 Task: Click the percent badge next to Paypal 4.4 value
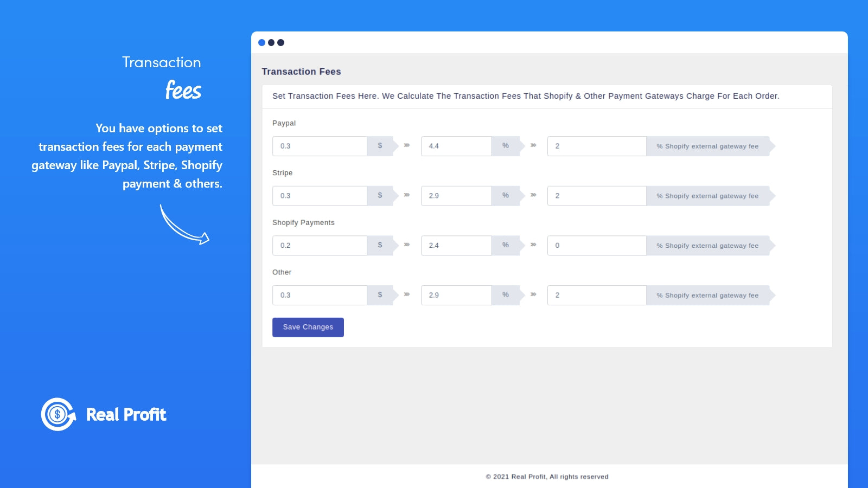[x=506, y=146]
